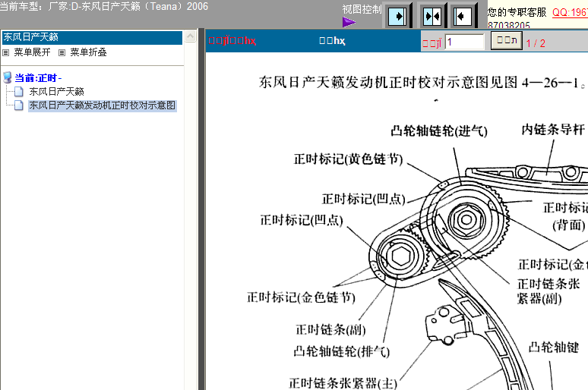Click the diagram label 正时标记(金色链节) on the left
Image resolution: width=588 pixels, height=390 pixels.
(x=301, y=297)
